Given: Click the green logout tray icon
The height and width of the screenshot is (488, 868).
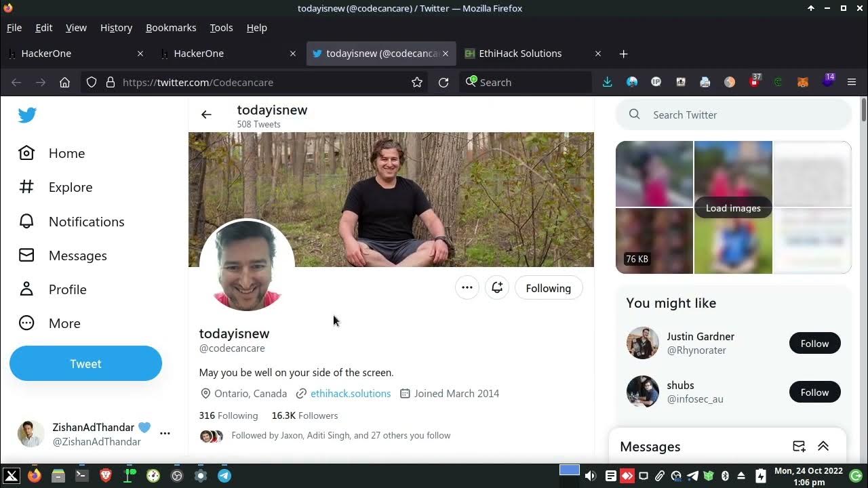Looking at the screenshot, I should [x=855, y=476].
